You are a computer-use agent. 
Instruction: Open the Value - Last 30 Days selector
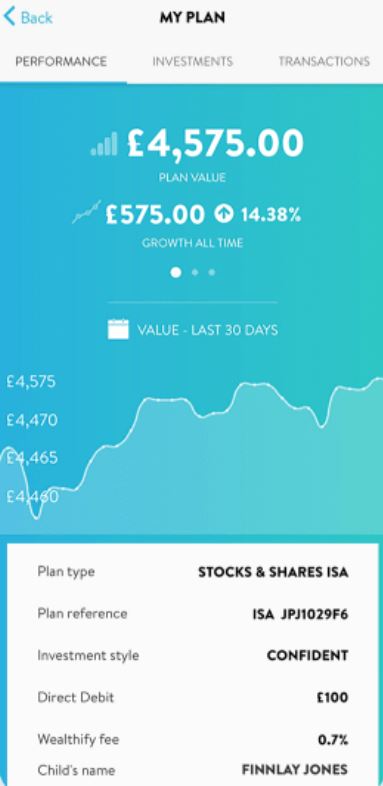(193, 330)
